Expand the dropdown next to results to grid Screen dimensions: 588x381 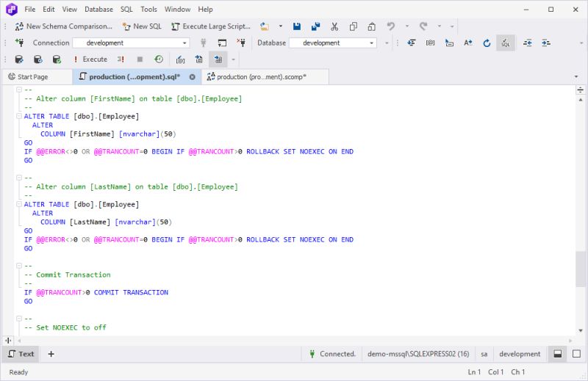(x=233, y=59)
